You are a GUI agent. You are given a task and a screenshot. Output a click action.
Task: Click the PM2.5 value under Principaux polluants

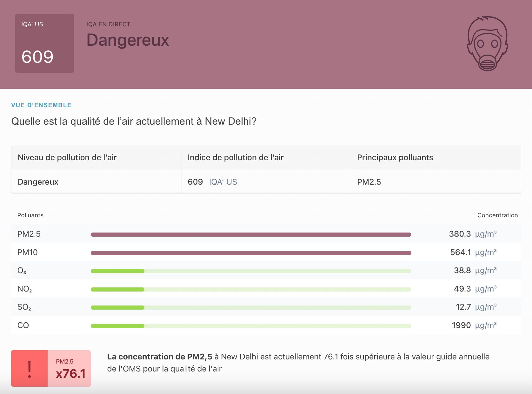pos(369,182)
